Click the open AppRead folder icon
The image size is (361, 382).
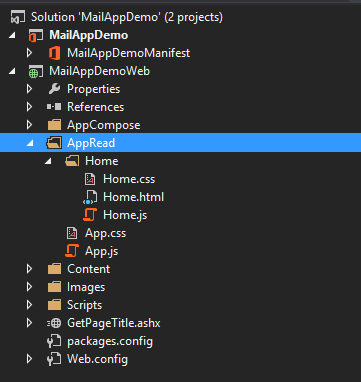click(x=54, y=143)
